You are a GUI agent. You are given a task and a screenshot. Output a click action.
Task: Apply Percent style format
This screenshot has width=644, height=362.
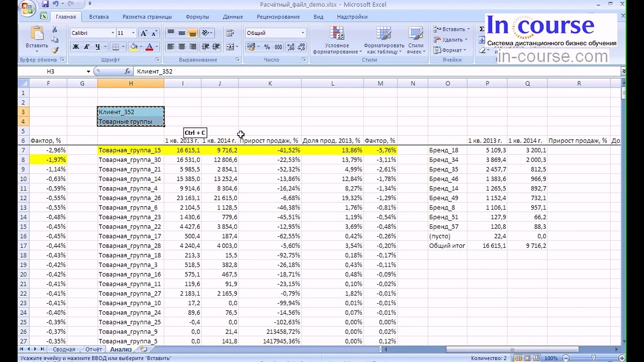pos(267,47)
